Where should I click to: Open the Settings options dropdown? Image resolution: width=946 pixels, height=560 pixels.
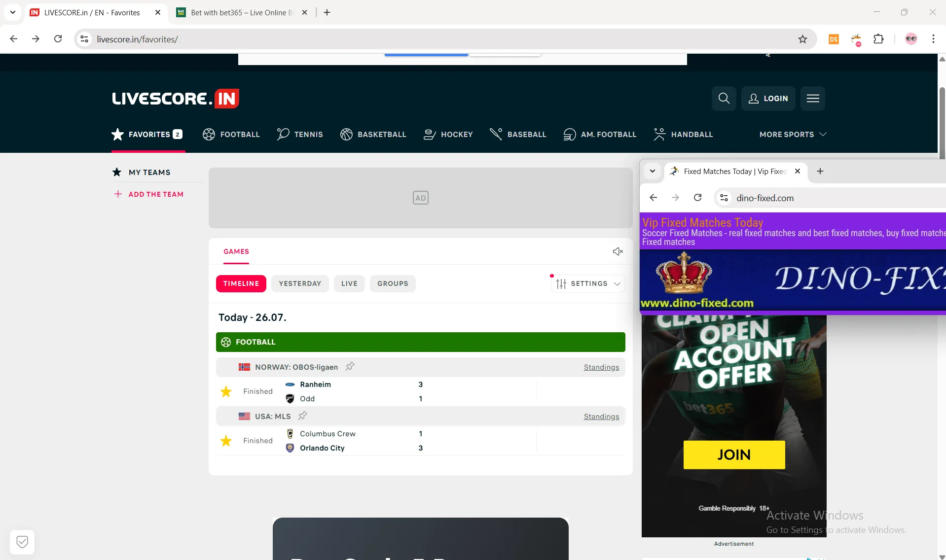588,283
